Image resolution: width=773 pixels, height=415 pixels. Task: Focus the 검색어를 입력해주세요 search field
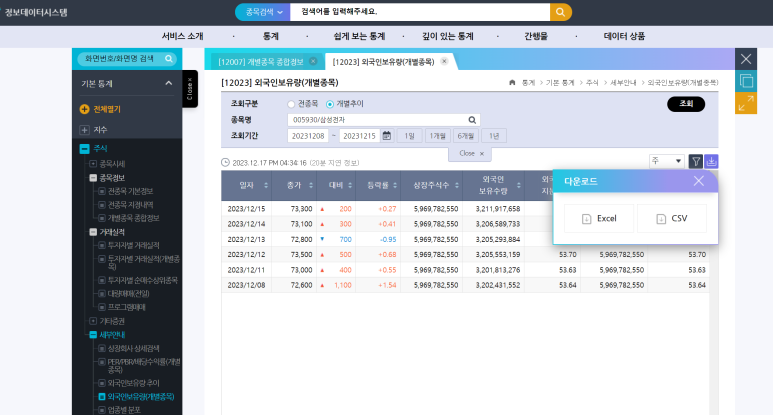420,12
